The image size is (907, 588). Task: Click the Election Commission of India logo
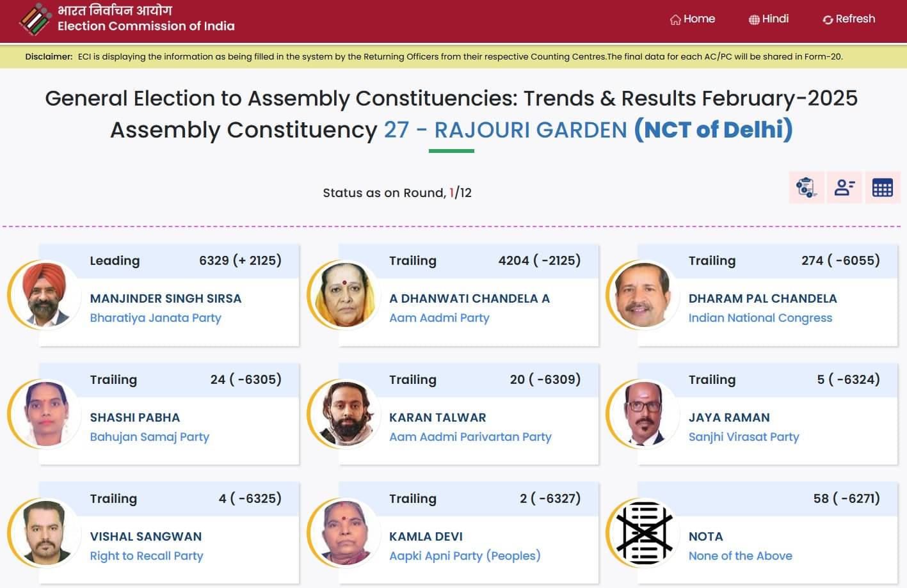(35, 19)
